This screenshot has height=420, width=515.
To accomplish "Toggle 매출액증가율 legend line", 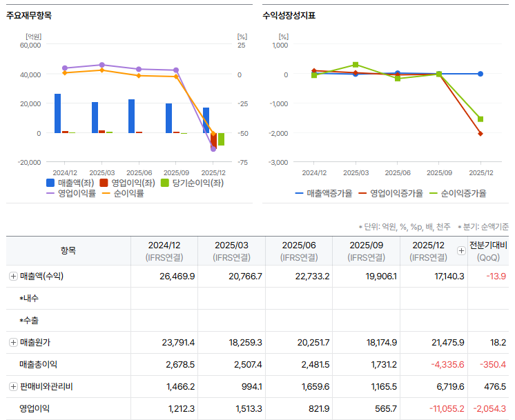I will (x=324, y=193).
